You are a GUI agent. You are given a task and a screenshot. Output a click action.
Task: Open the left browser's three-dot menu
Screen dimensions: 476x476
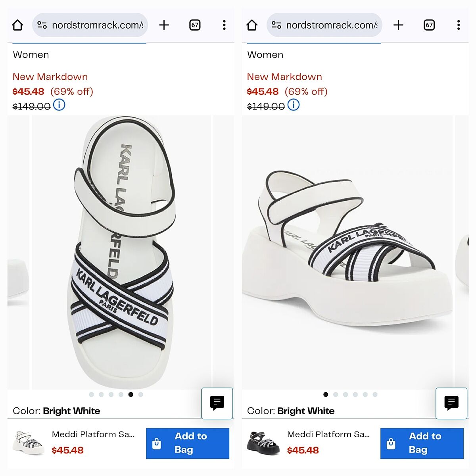(224, 25)
